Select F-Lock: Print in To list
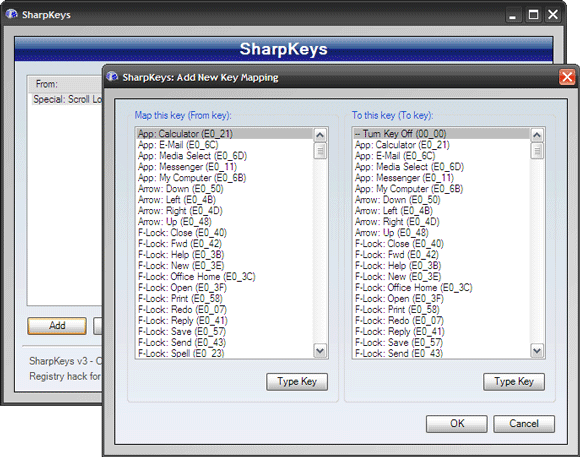Screen dimensions: 580x457 [442, 309]
